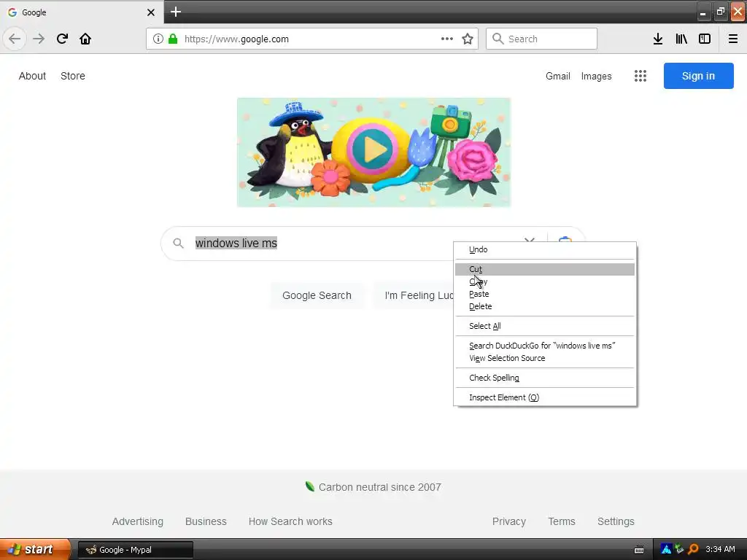
Task: Select the Google - Mypal taskbar button
Action: (135, 550)
